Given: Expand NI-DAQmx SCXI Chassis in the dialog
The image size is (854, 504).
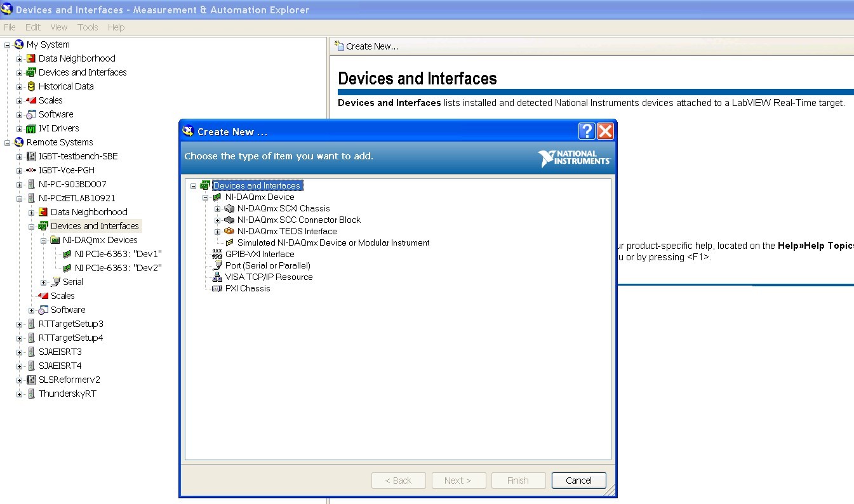Looking at the screenshot, I should point(217,208).
